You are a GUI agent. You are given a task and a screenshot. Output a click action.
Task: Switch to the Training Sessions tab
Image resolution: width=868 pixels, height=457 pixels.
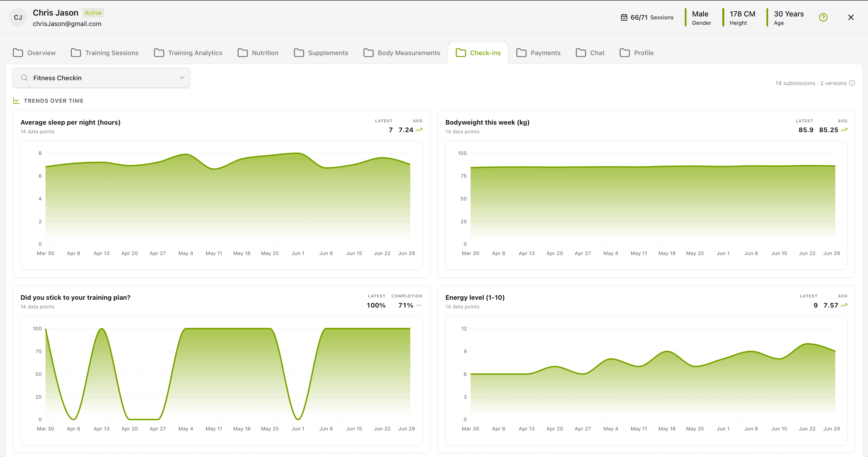click(x=105, y=53)
